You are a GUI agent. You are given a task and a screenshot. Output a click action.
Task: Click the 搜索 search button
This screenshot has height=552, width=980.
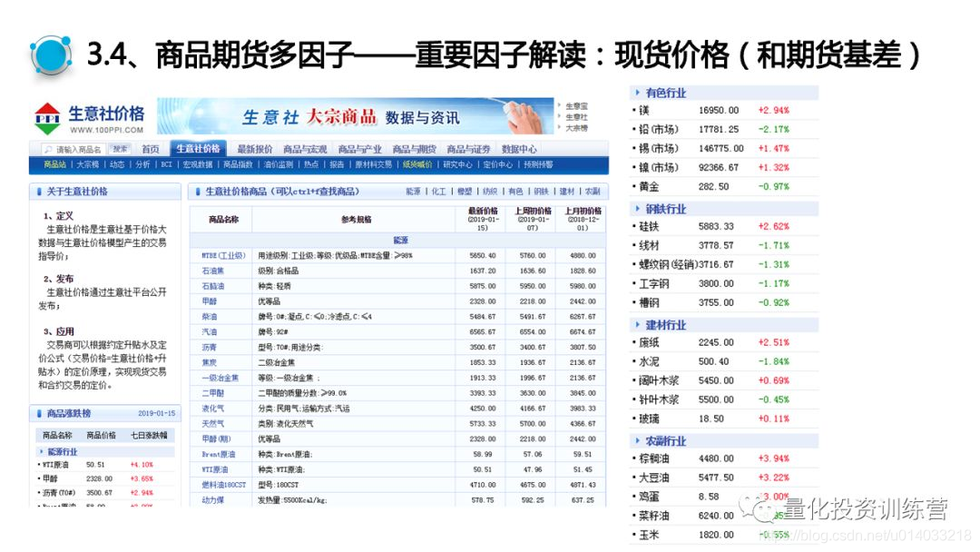[x=120, y=149]
